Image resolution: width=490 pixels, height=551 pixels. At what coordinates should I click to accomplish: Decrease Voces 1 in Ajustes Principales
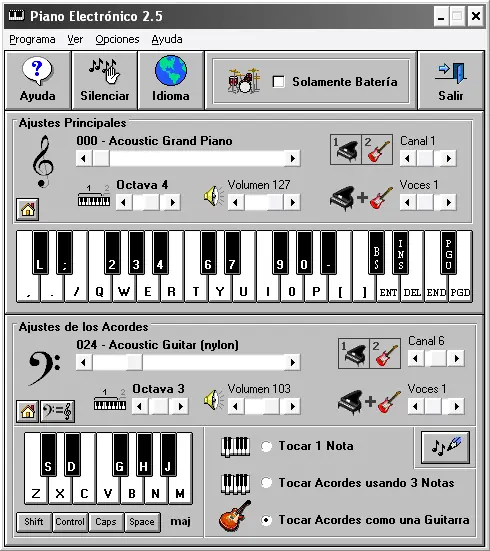point(408,202)
